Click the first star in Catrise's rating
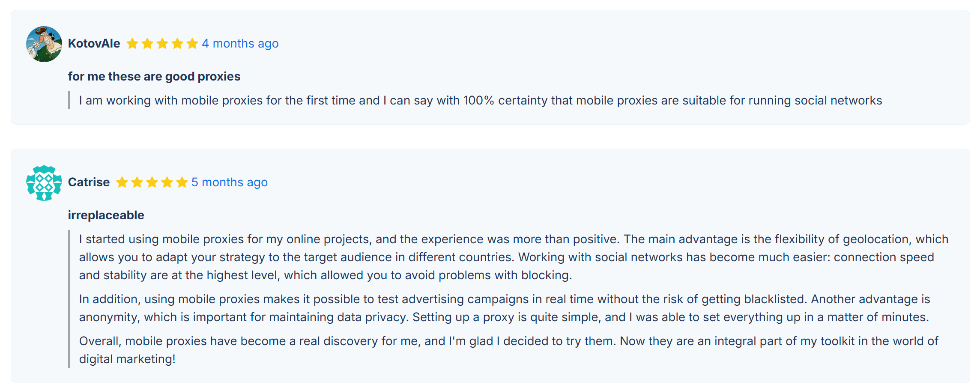980x391 pixels. coord(122,182)
